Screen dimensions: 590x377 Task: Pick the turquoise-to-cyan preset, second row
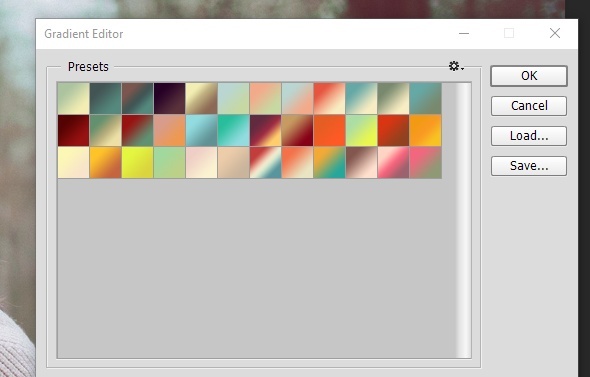233,130
